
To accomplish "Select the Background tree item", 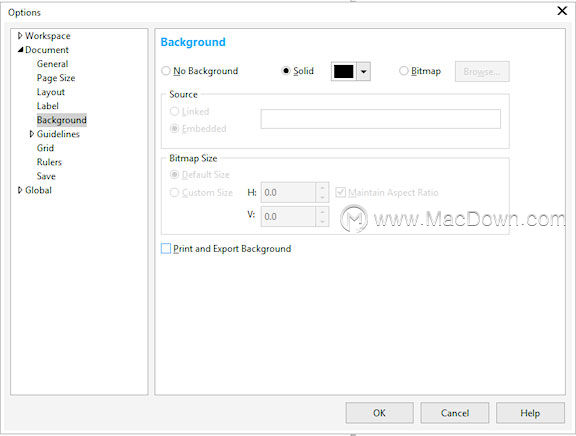I will coord(62,120).
